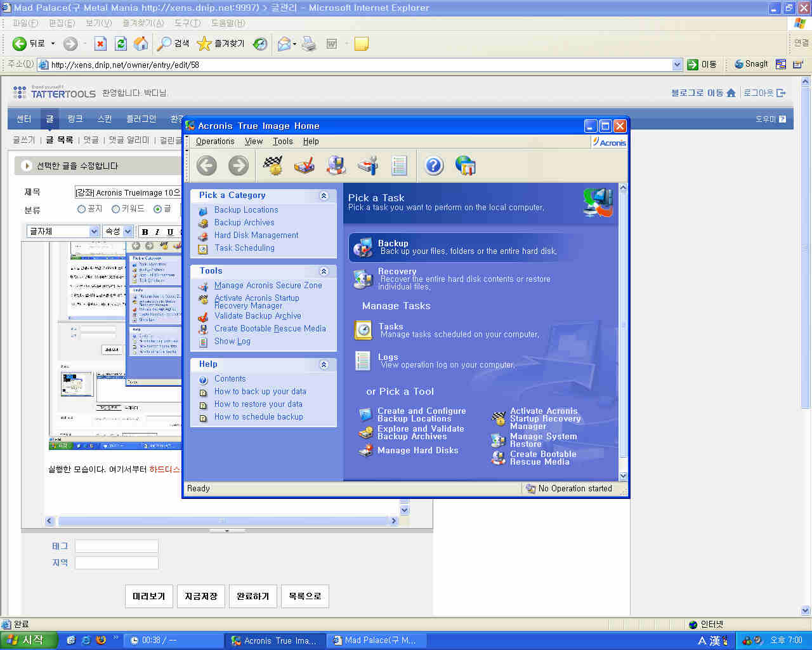Click the 미리보기 button
The width and height of the screenshot is (812, 650).
click(148, 596)
